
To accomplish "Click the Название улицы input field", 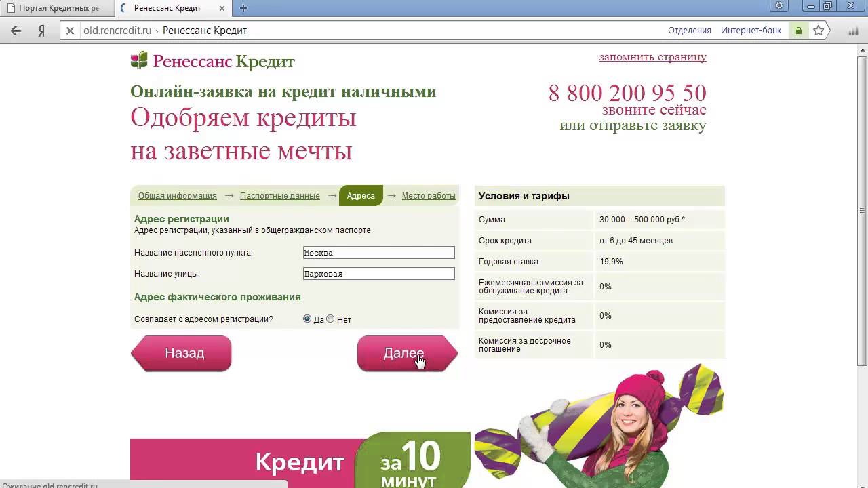I will pyautogui.click(x=379, y=274).
